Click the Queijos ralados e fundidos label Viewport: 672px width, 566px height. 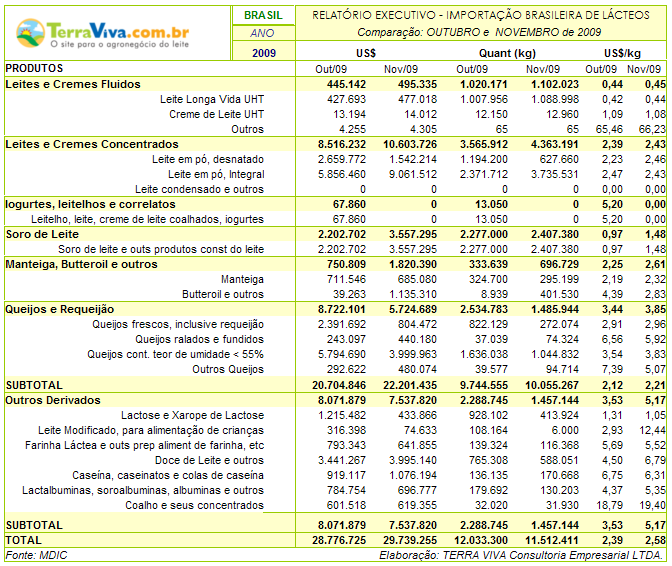pyautogui.click(x=200, y=339)
